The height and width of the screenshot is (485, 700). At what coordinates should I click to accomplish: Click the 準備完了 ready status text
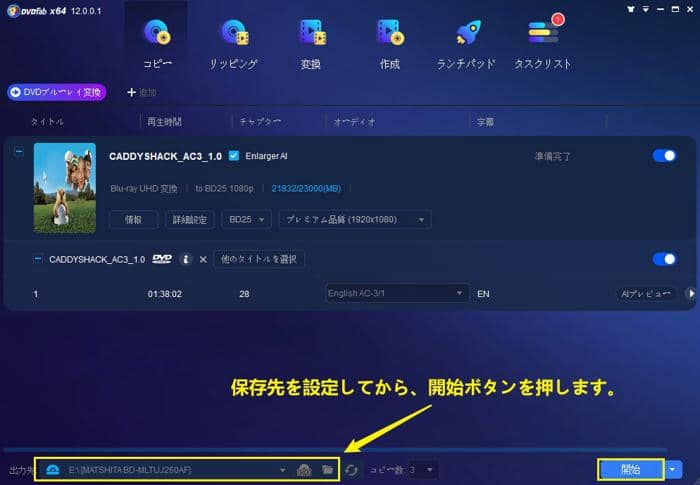[553, 156]
